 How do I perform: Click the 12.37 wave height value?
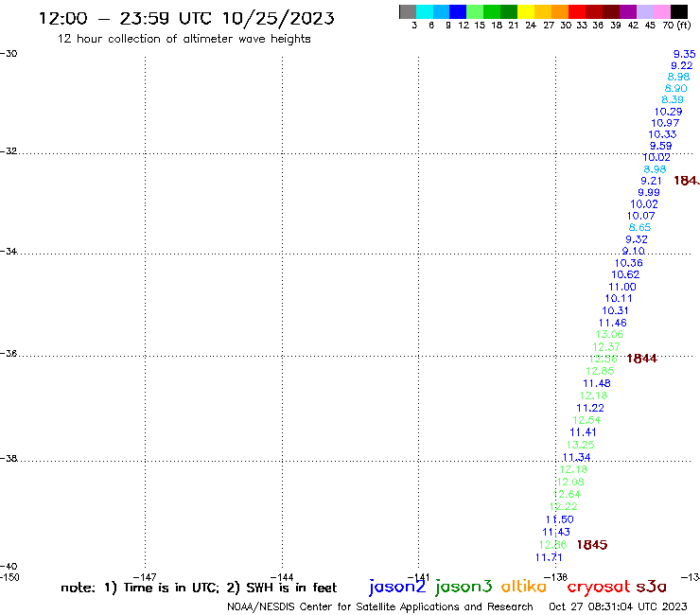tap(606, 347)
